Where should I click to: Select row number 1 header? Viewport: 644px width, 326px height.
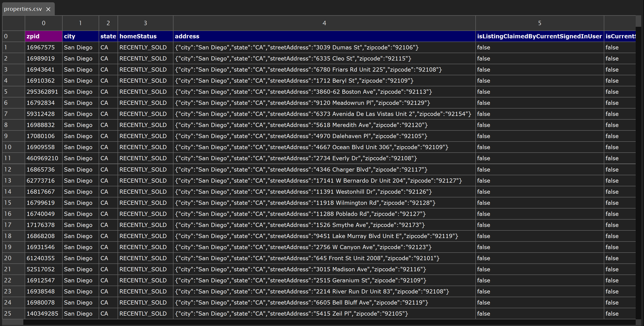(13, 48)
